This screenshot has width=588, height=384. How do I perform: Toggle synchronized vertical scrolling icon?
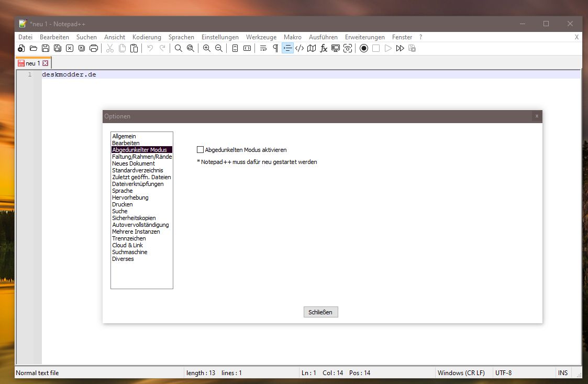(x=235, y=48)
